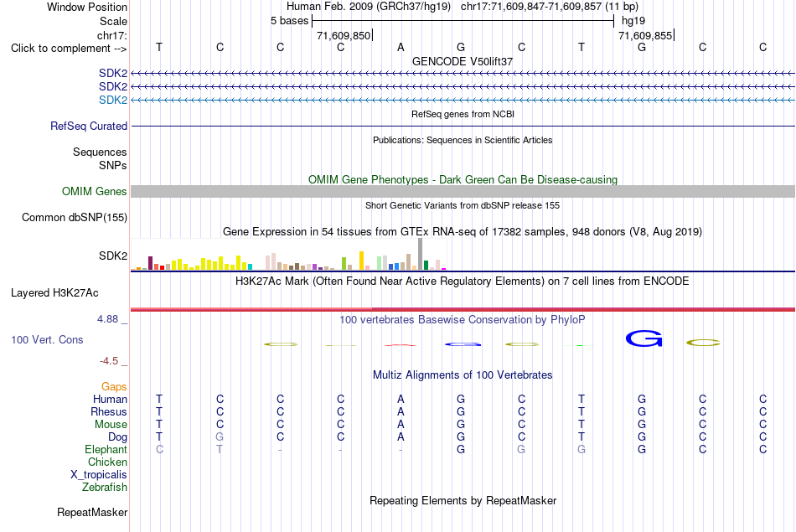Image resolution: width=796 pixels, height=532 pixels.
Task: Click the Window Position label
Action: click(x=87, y=7)
